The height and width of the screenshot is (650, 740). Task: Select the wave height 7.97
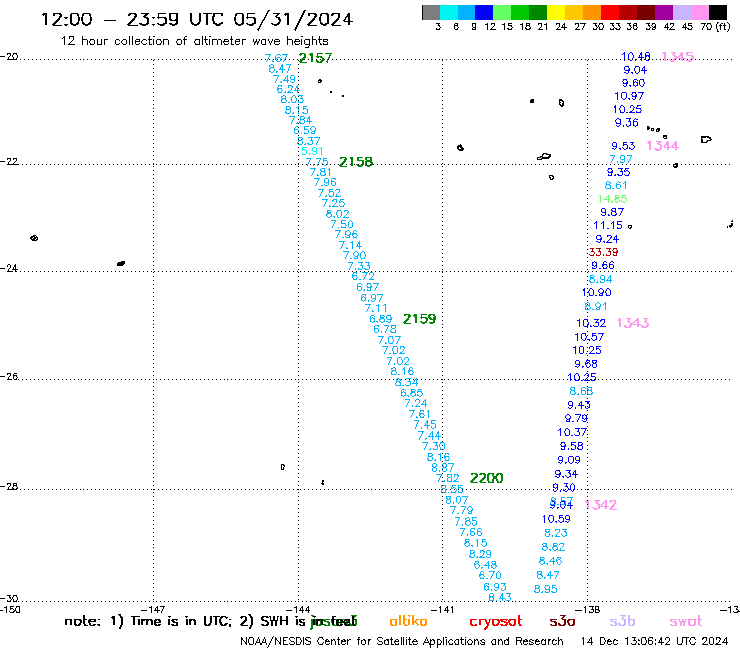621,159
